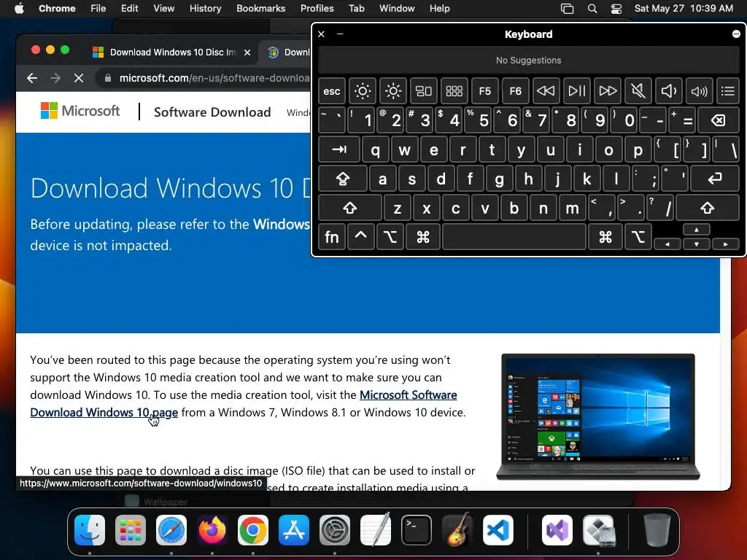
Task: Go forward in Chrome
Action: [x=55, y=78]
